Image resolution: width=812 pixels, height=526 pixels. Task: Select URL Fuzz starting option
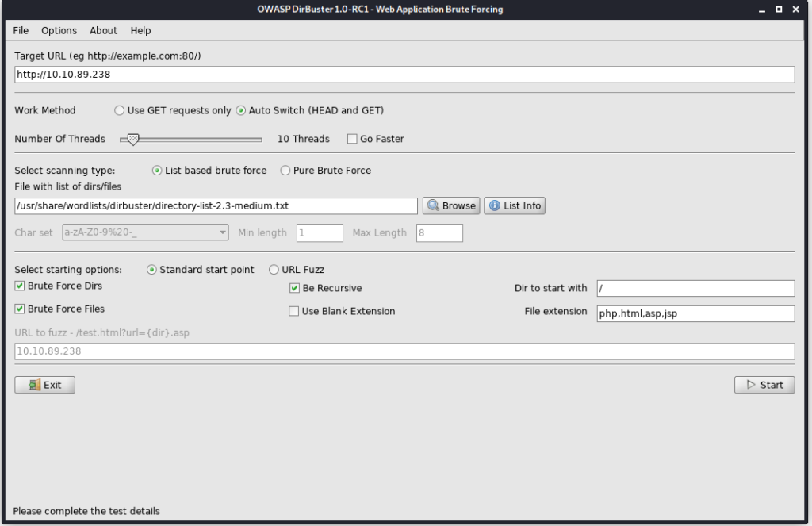tap(274, 270)
